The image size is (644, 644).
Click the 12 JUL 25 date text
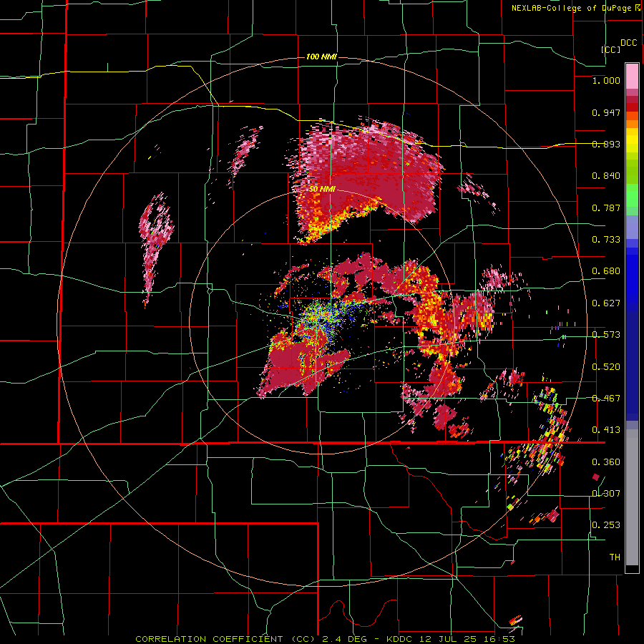click(x=449, y=639)
